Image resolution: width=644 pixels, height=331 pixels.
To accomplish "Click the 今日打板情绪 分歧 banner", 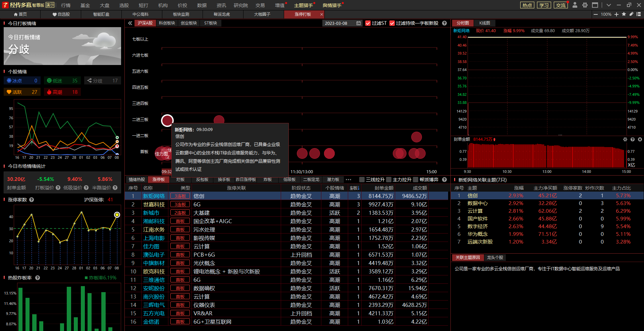I will click(x=62, y=46).
